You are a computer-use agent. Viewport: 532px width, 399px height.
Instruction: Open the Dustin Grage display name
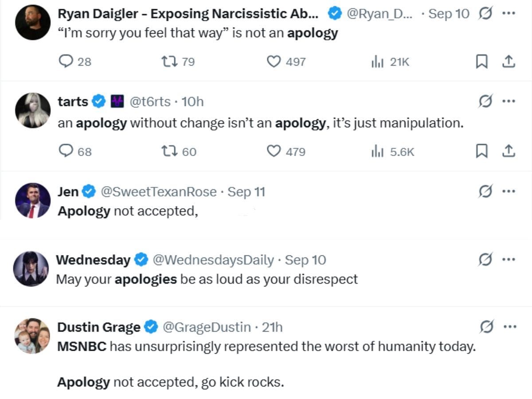pyautogui.click(x=98, y=327)
